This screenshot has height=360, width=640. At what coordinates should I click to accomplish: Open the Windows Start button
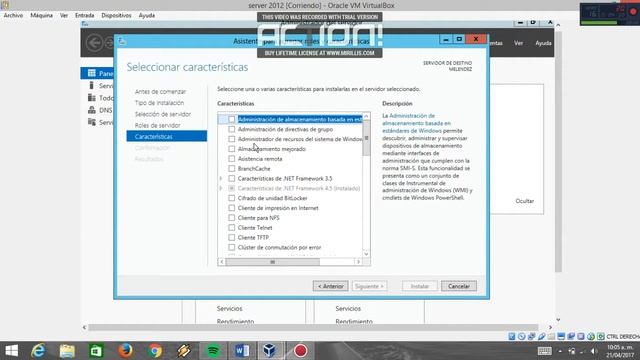click(12, 351)
